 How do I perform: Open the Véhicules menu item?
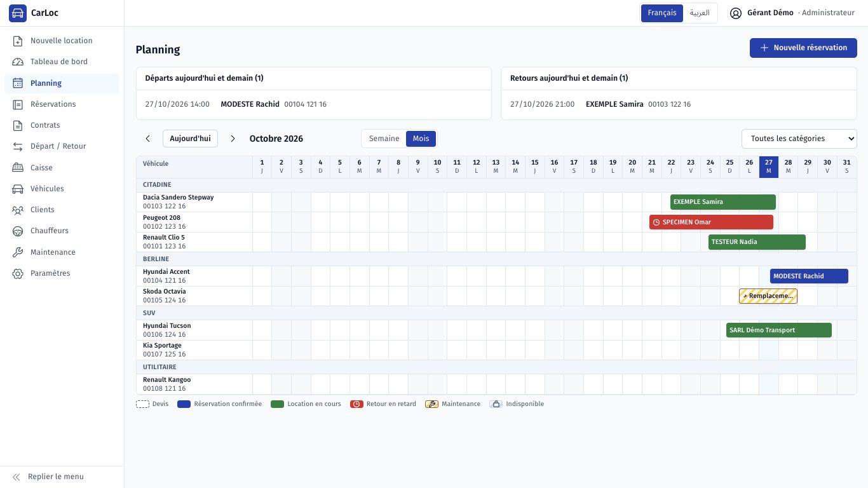(x=62, y=189)
